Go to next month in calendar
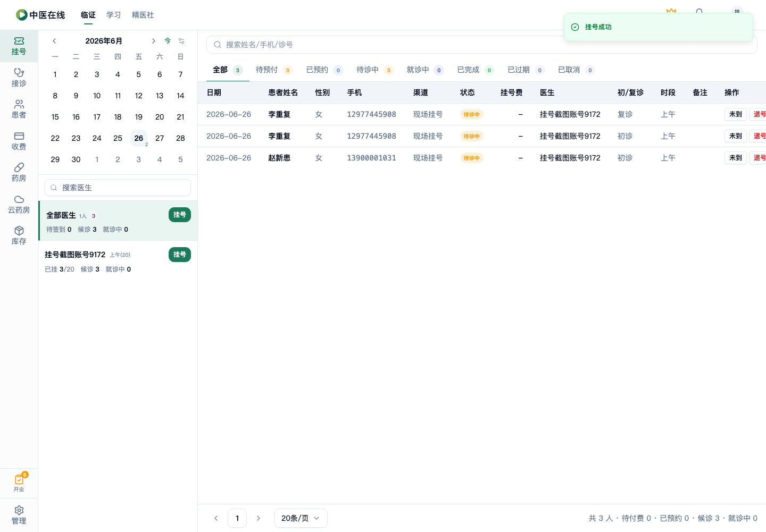 click(153, 41)
